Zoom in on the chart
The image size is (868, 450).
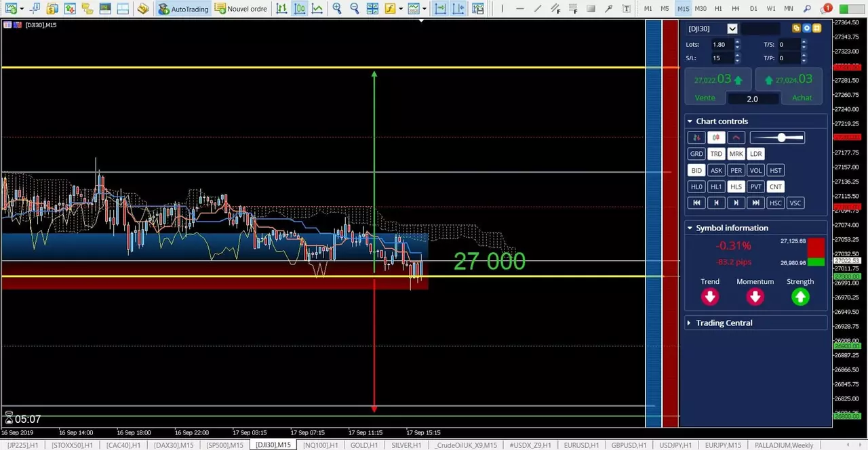coord(337,9)
